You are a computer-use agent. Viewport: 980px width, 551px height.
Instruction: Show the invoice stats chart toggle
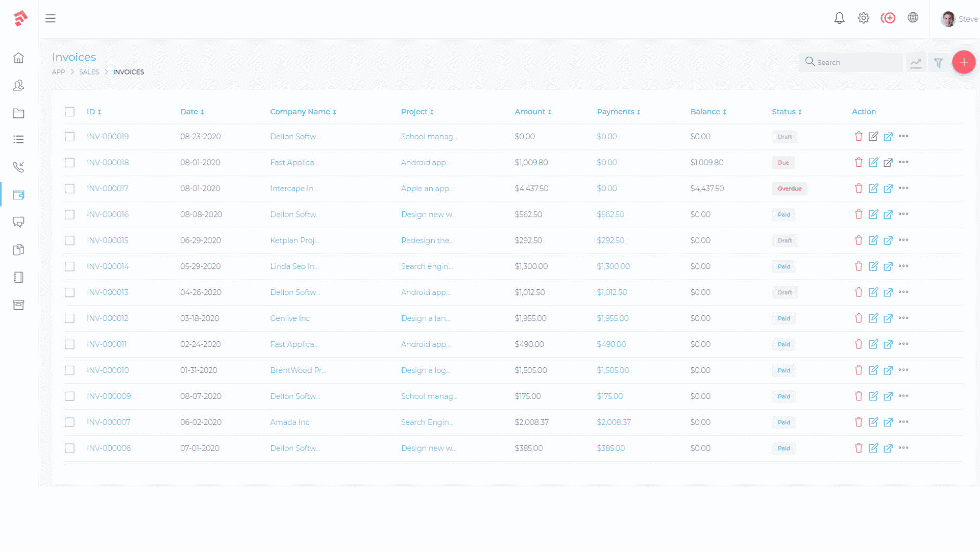(916, 63)
